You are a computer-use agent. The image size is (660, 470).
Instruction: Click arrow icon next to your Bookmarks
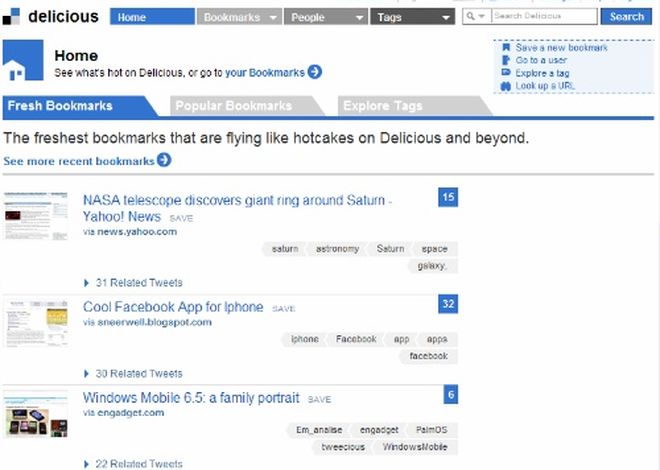(314, 72)
